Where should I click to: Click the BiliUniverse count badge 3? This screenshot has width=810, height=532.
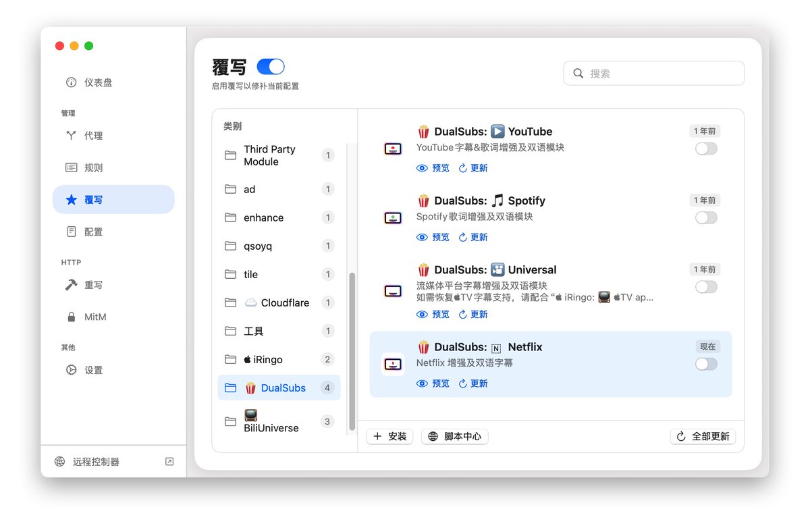328,421
